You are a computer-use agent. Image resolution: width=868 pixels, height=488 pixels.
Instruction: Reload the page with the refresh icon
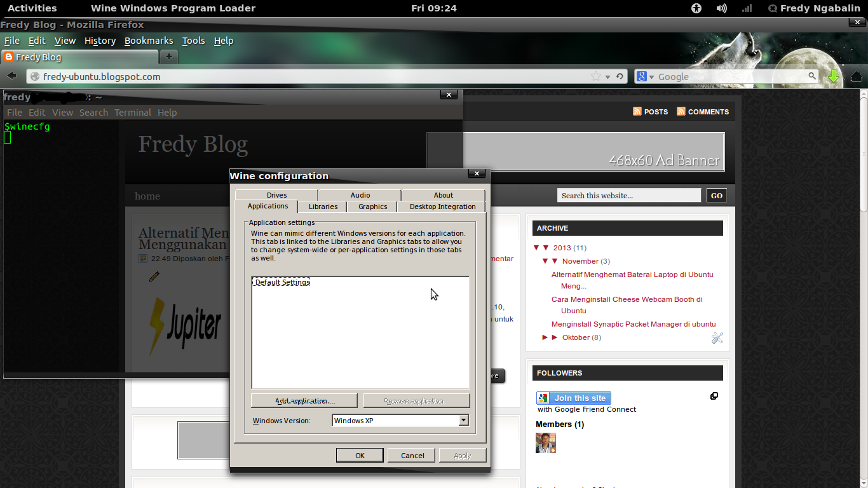coord(621,76)
